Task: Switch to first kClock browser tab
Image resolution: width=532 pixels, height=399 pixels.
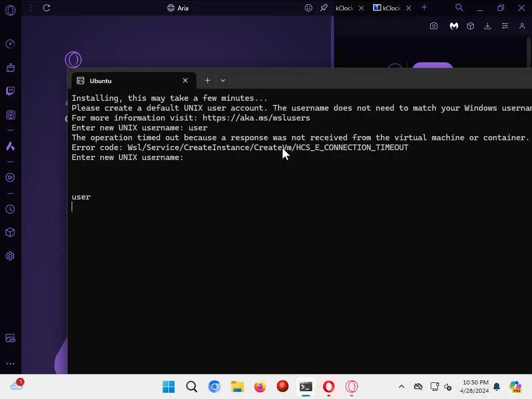Action: coord(344,8)
